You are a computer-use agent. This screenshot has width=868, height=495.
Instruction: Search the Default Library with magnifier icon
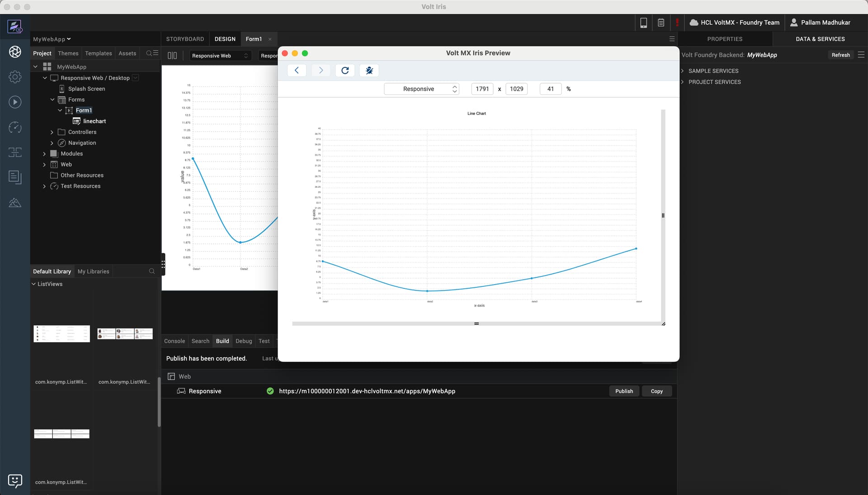tap(152, 271)
